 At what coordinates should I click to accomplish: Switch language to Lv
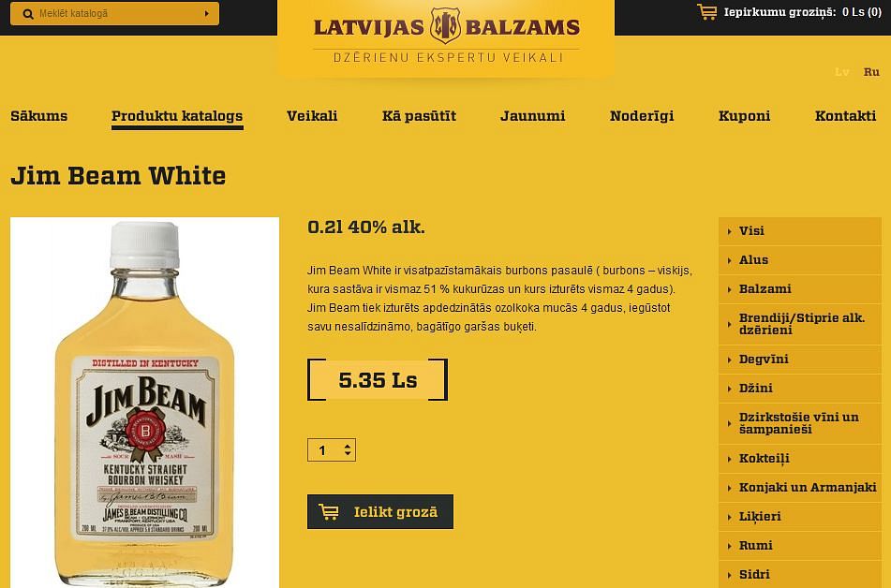(842, 71)
